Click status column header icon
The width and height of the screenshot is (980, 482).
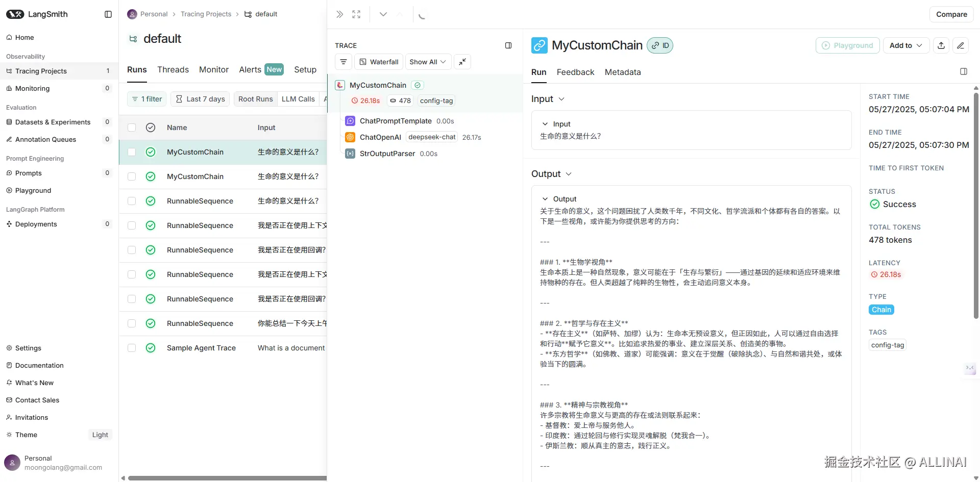(x=151, y=128)
